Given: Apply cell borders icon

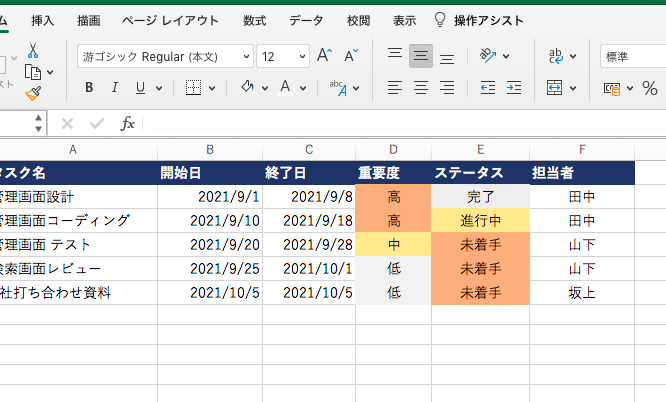Looking at the screenshot, I should pos(193,88).
